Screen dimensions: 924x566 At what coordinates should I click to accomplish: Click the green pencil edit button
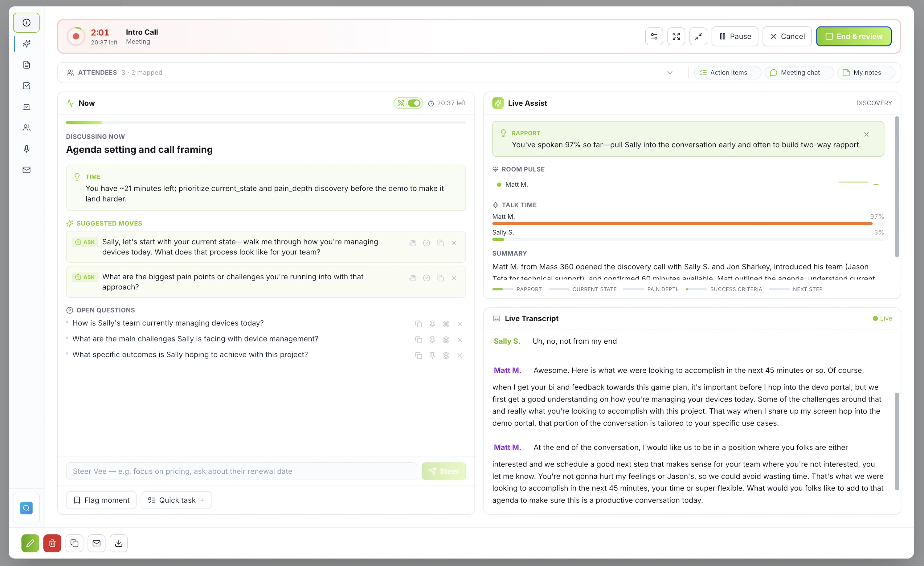pos(30,543)
